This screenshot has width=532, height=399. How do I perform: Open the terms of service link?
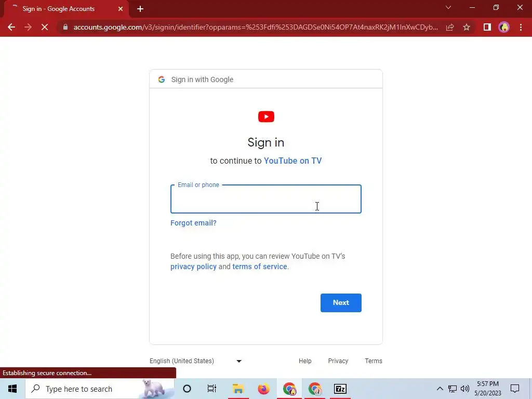pyautogui.click(x=260, y=267)
